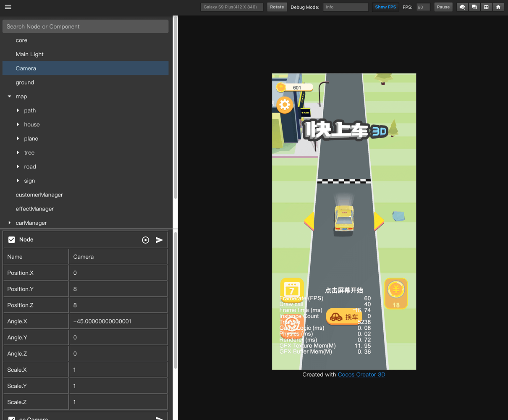This screenshot has height=420, width=508.
Task: Click the grid layout icon near top right
Action: (486, 7)
